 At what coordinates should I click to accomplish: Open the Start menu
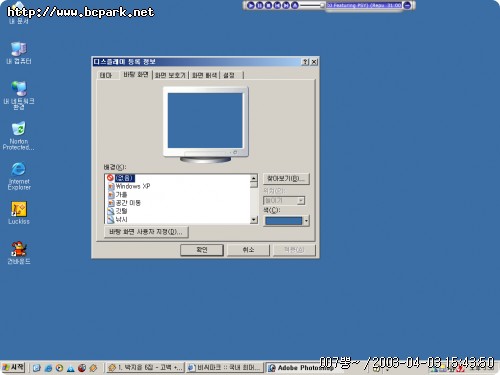13,367
